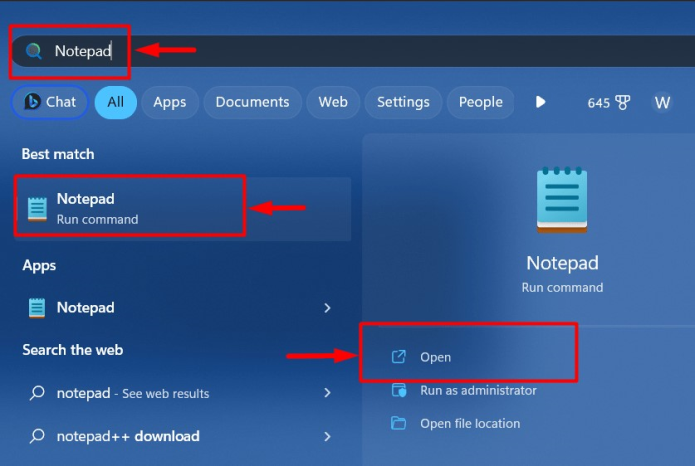Select the Notepad Run command best match
Screen dimensions: 695x466
(183, 209)
